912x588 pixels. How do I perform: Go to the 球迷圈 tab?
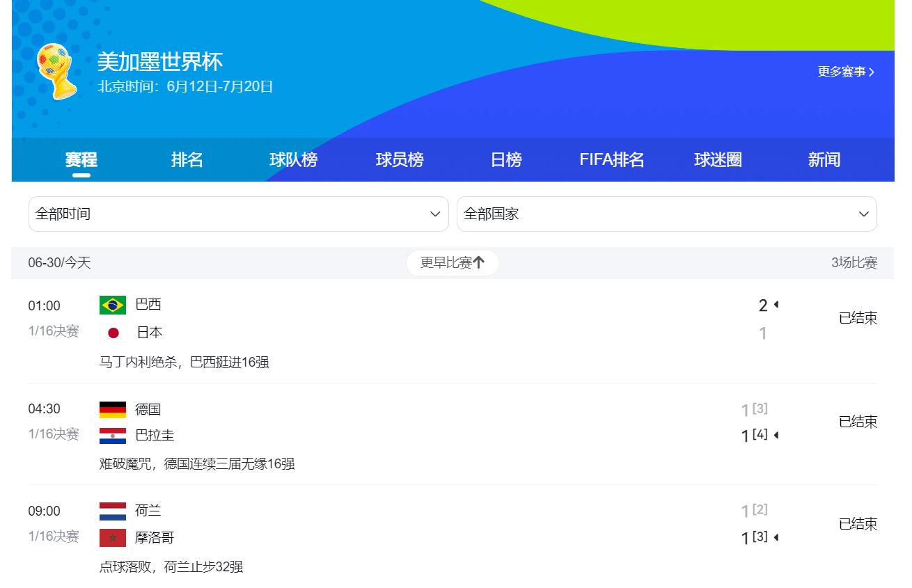point(718,160)
